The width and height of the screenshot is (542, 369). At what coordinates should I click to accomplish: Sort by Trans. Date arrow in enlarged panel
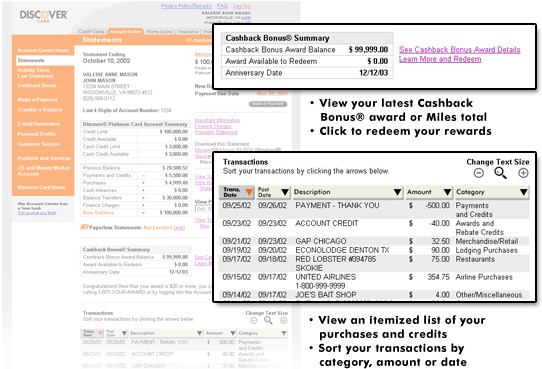point(249,192)
